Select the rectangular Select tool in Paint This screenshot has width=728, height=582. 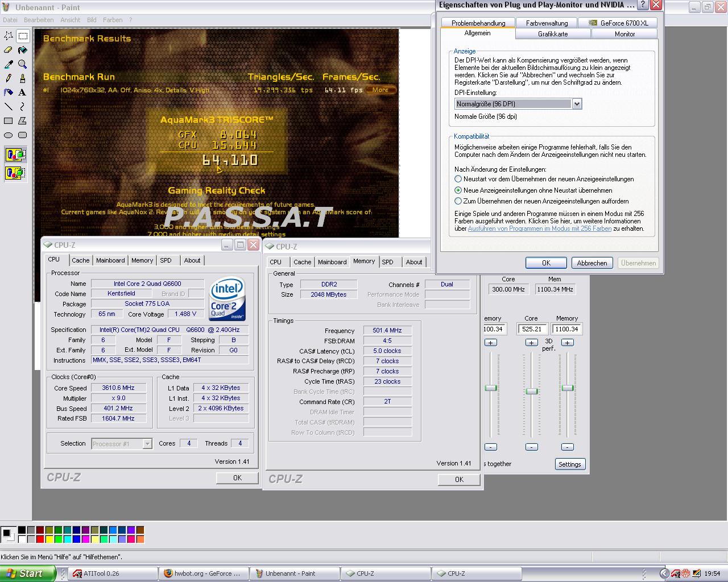pos(23,36)
